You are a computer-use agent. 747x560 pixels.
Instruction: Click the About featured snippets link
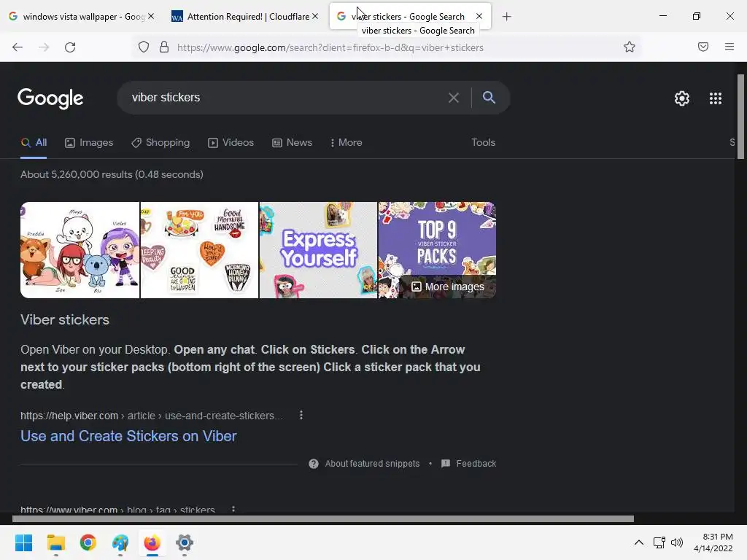tap(372, 463)
